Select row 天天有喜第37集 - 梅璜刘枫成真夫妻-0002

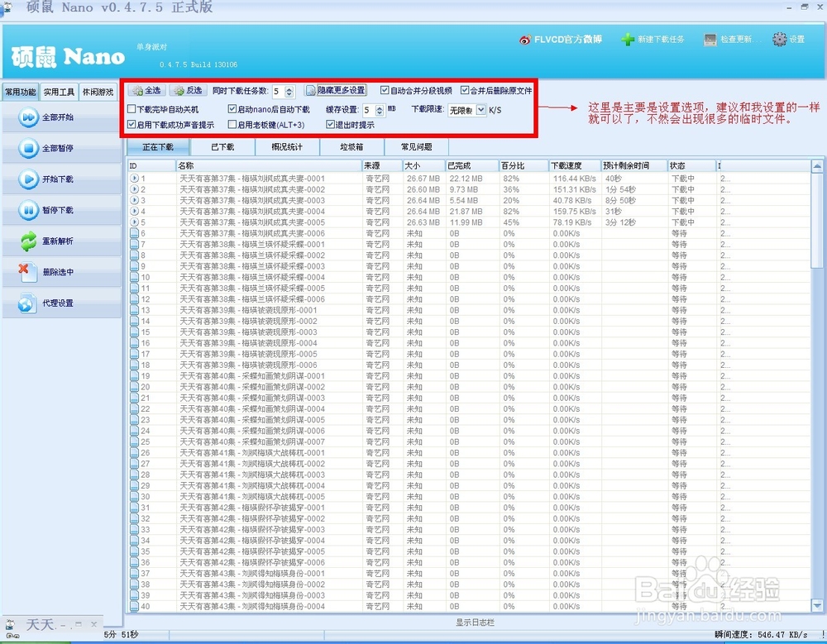coord(468,189)
